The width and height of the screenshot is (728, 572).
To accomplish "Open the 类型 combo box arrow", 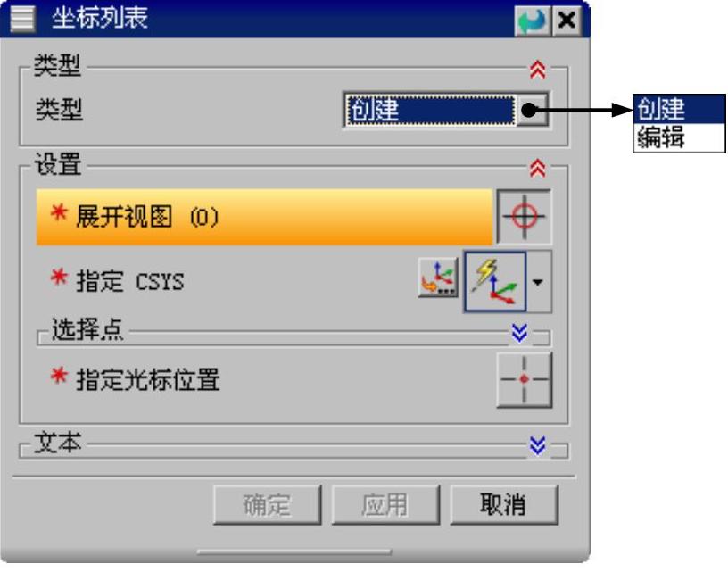I will 532,110.
